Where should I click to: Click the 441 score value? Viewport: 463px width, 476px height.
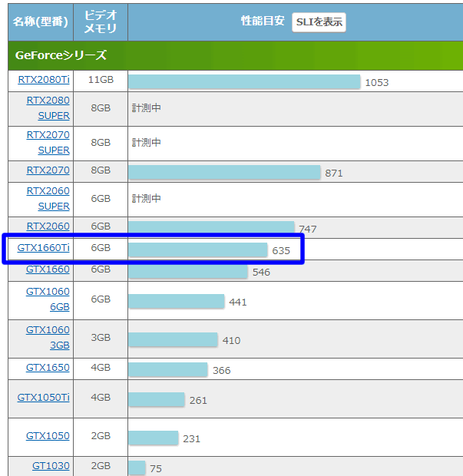tap(238, 302)
